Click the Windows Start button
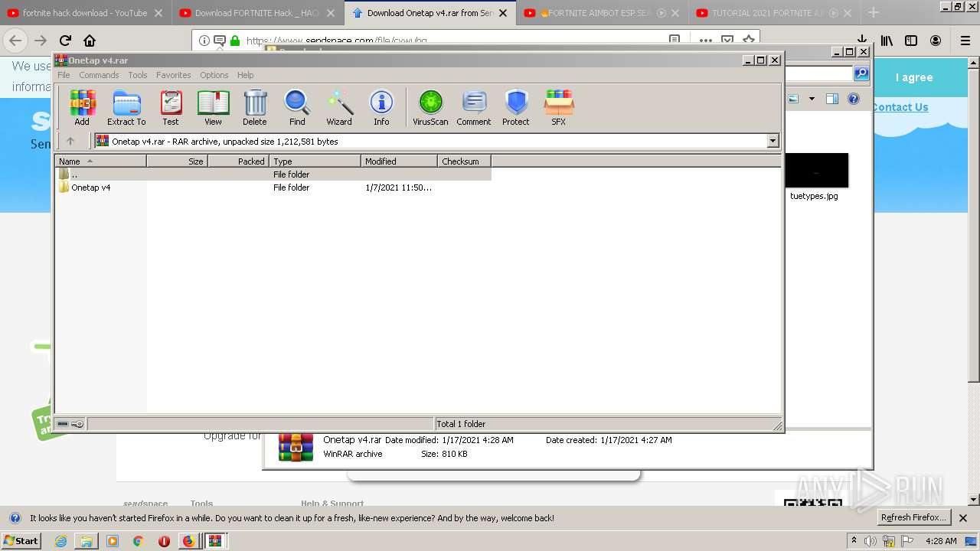Image resolution: width=980 pixels, height=551 pixels. [21, 541]
